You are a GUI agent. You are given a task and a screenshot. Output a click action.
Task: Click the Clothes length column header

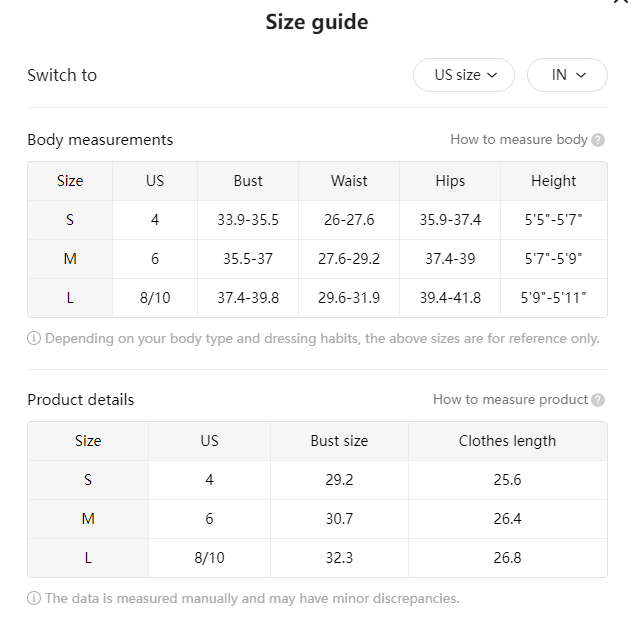507,441
